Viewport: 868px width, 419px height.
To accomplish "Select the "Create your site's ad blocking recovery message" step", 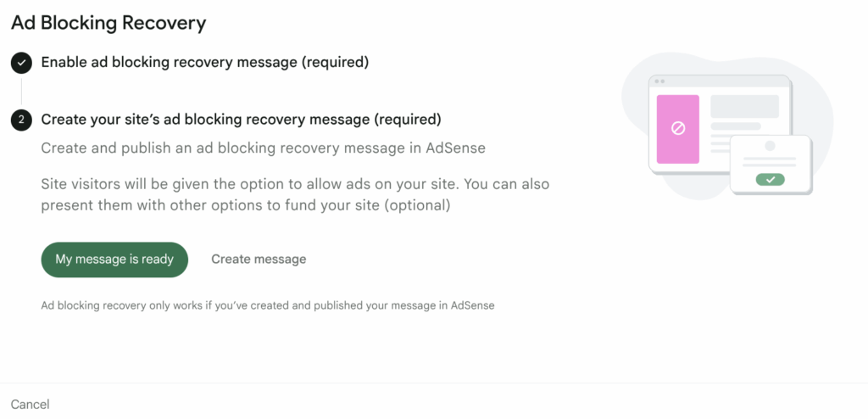I will click(241, 120).
